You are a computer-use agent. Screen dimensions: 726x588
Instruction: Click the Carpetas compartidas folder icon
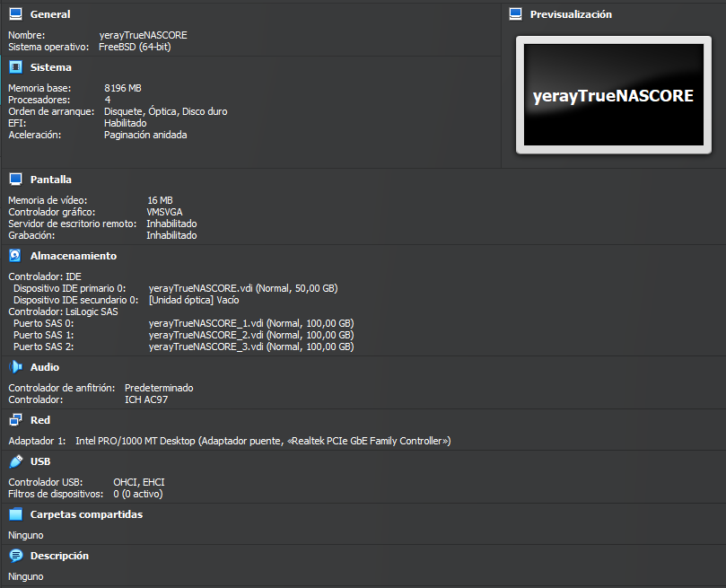point(16,514)
